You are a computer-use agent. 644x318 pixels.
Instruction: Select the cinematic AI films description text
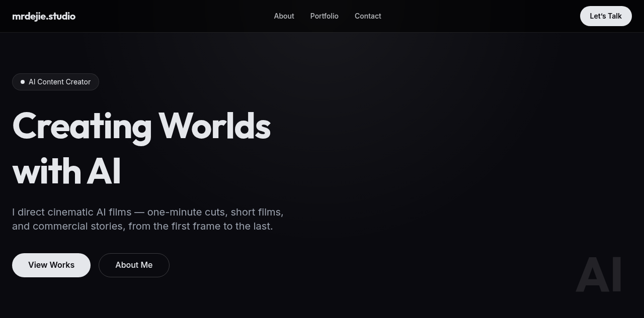(x=148, y=219)
